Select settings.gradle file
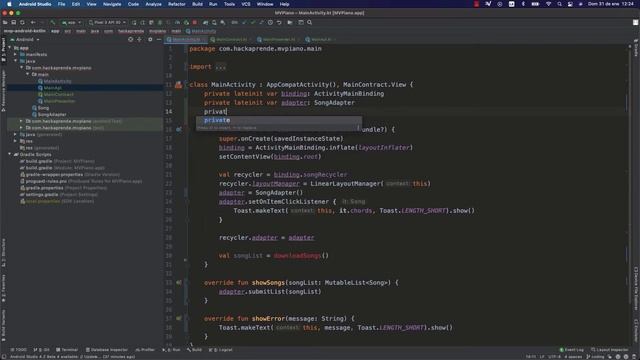The width and height of the screenshot is (640, 360). (59, 194)
